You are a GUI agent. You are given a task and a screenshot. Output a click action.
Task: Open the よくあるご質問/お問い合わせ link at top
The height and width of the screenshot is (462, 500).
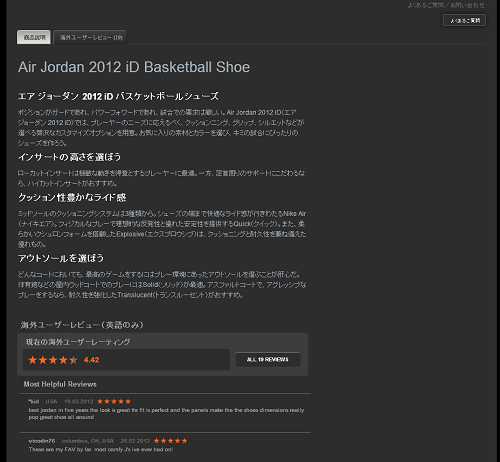click(446, 5)
